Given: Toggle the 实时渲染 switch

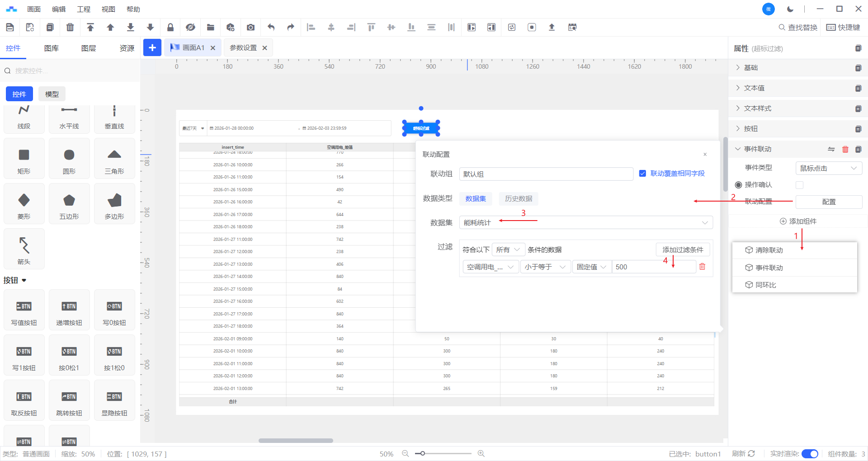Looking at the screenshot, I should pos(809,454).
